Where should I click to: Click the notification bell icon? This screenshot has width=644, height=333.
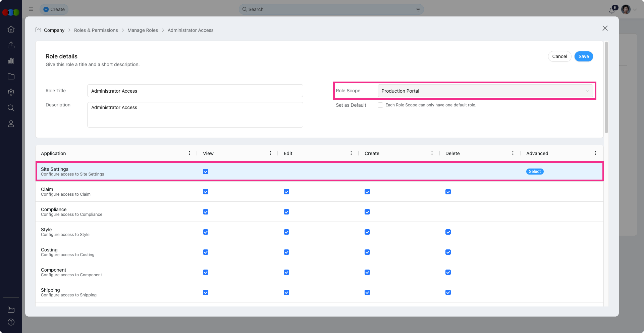point(612,10)
